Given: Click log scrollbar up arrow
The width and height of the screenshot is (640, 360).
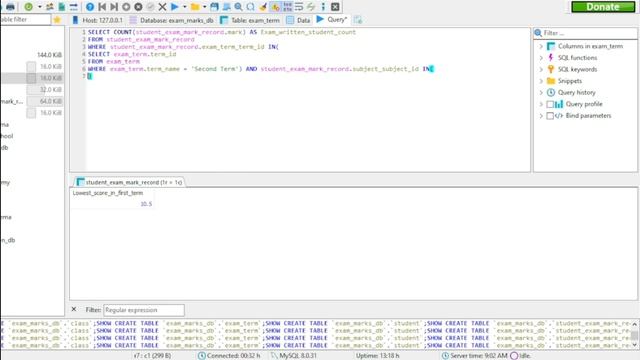Looking at the screenshot, I should pyautogui.click(x=635, y=324).
